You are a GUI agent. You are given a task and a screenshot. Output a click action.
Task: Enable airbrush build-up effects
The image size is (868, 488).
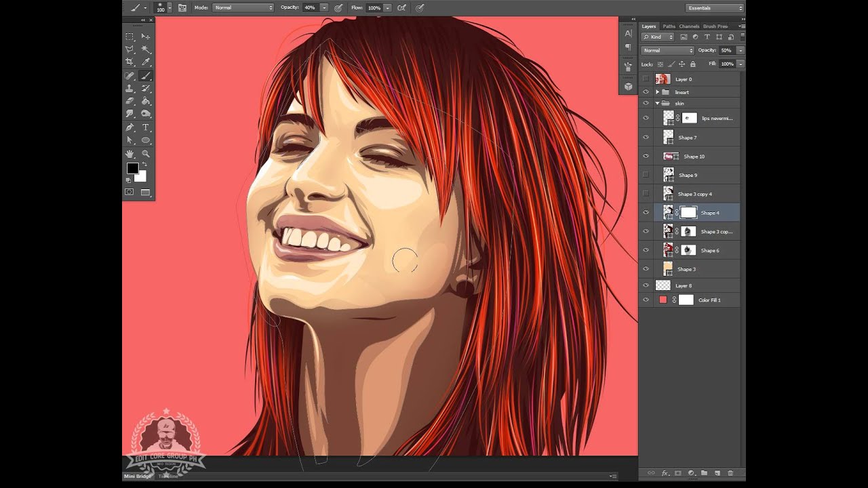(x=401, y=7)
